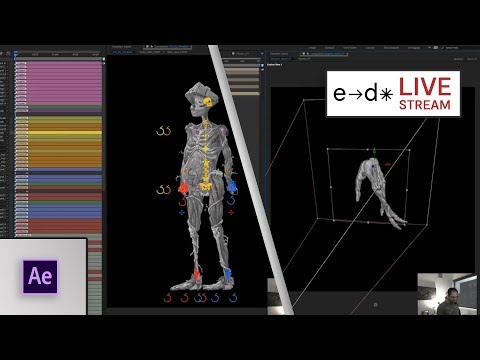
Task: Click the right-middle handle of the hand bounding box
Action: (x=407, y=190)
